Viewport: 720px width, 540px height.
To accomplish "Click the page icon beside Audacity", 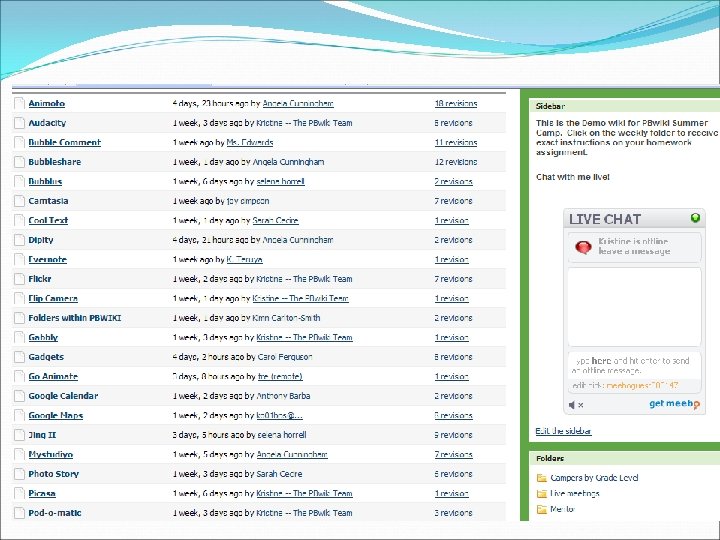I will [x=19, y=123].
